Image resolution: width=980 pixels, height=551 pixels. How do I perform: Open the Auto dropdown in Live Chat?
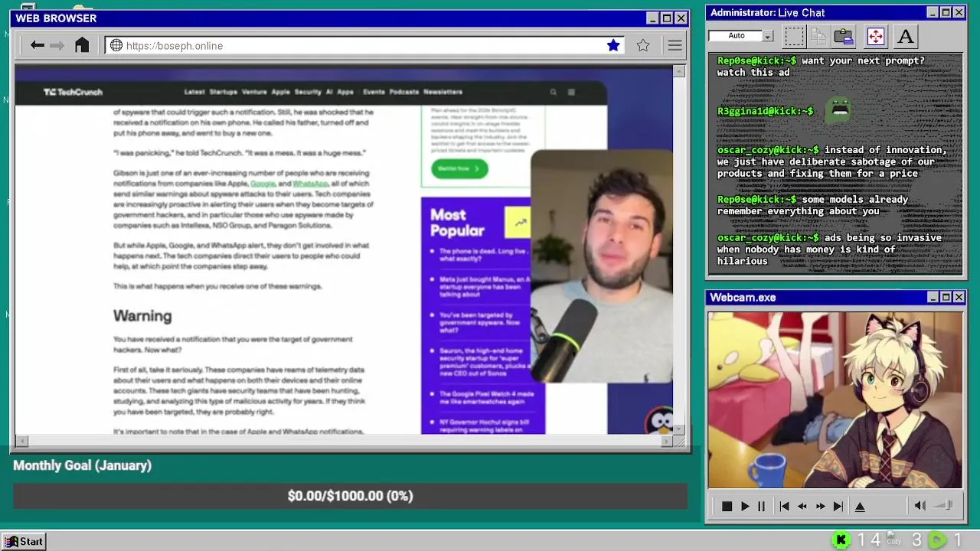(x=767, y=36)
